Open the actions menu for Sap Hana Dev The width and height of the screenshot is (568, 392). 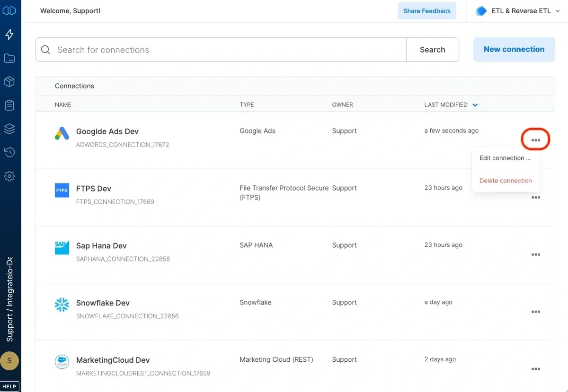[x=536, y=254]
